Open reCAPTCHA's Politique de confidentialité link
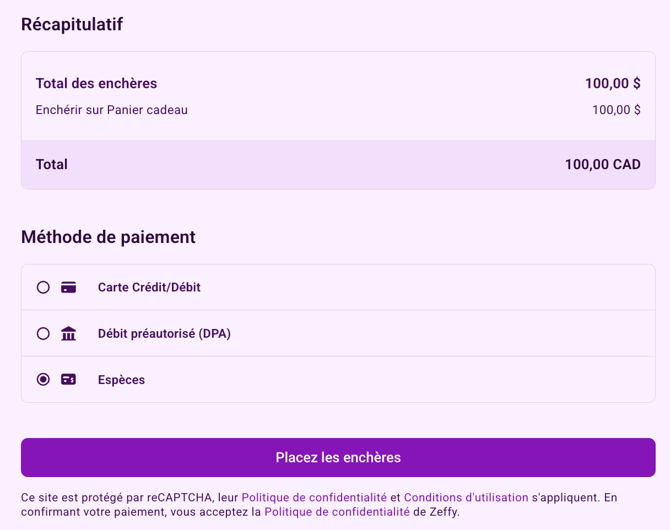670x530 pixels. click(x=314, y=498)
